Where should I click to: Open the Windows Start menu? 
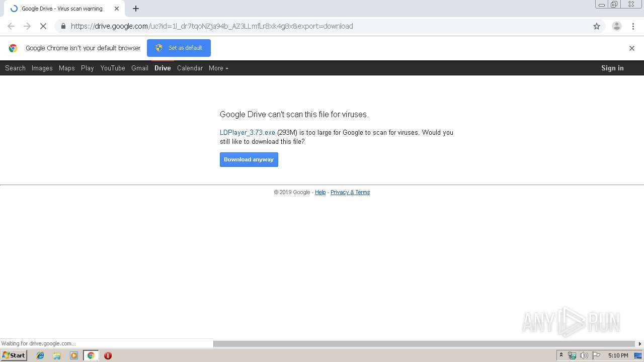tap(14, 355)
